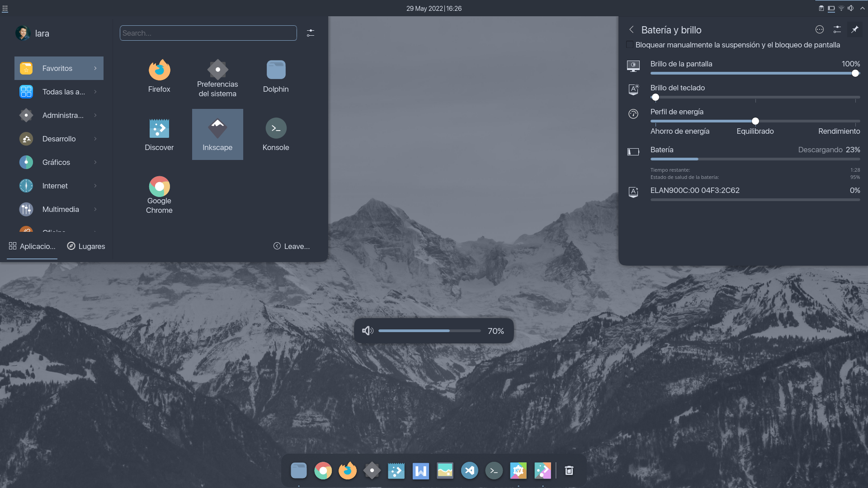The height and width of the screenshot is (488, 868).
Task: Open Inkscape from the launcher favorites
Action: pyautogui.click(x=217, y=134)
